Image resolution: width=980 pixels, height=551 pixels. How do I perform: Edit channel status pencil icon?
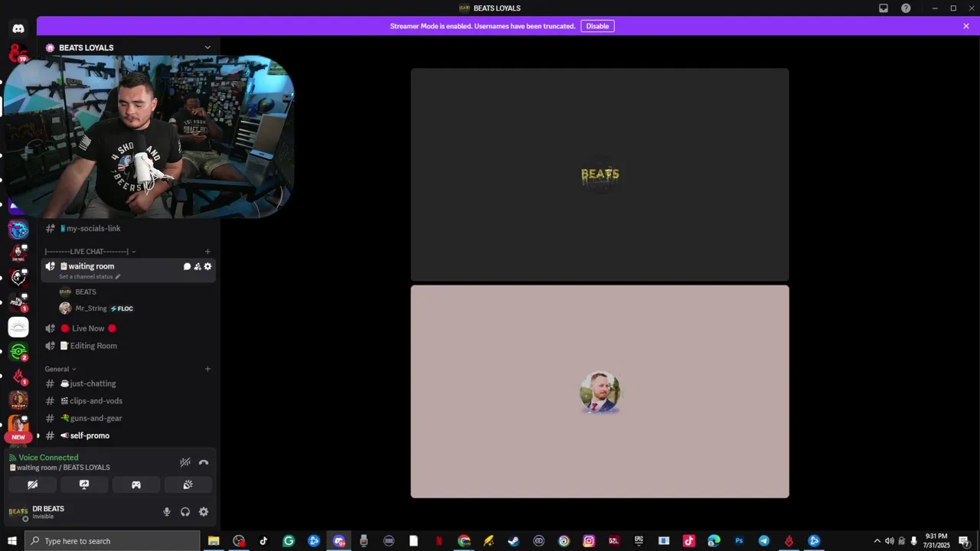coord(118,276)
